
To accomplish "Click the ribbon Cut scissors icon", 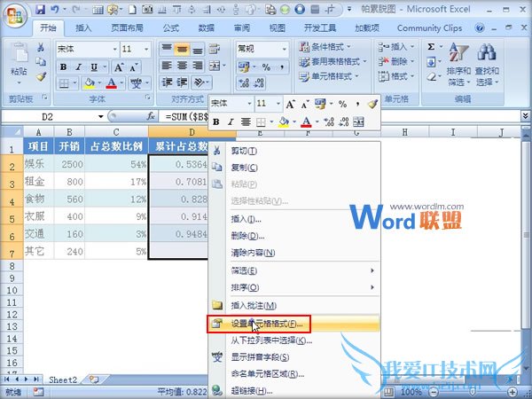I will (41, 47).
